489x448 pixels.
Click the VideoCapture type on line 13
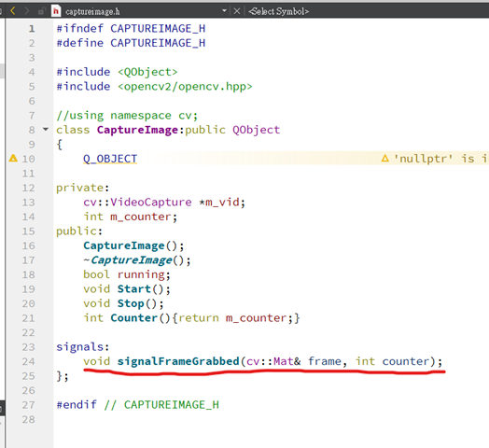(151, 203)
